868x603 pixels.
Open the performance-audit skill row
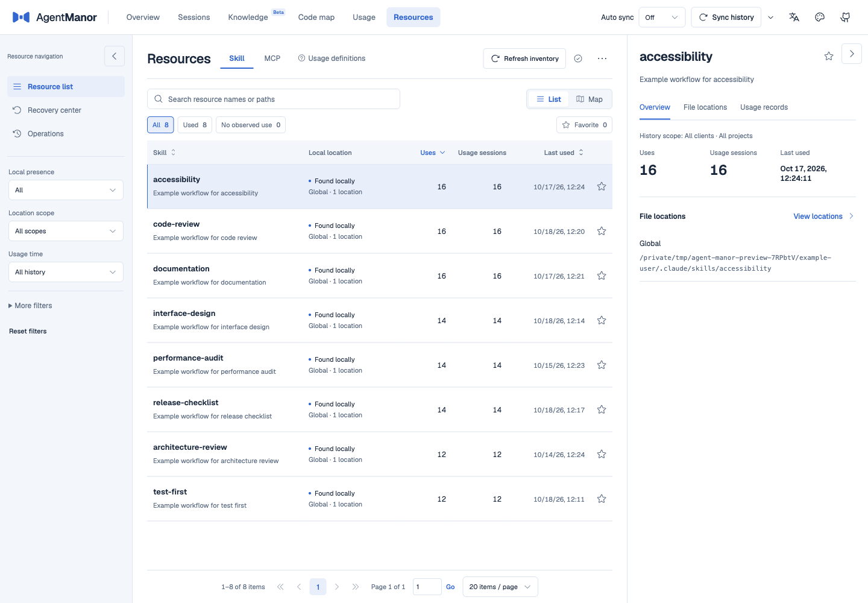point(380,365)
